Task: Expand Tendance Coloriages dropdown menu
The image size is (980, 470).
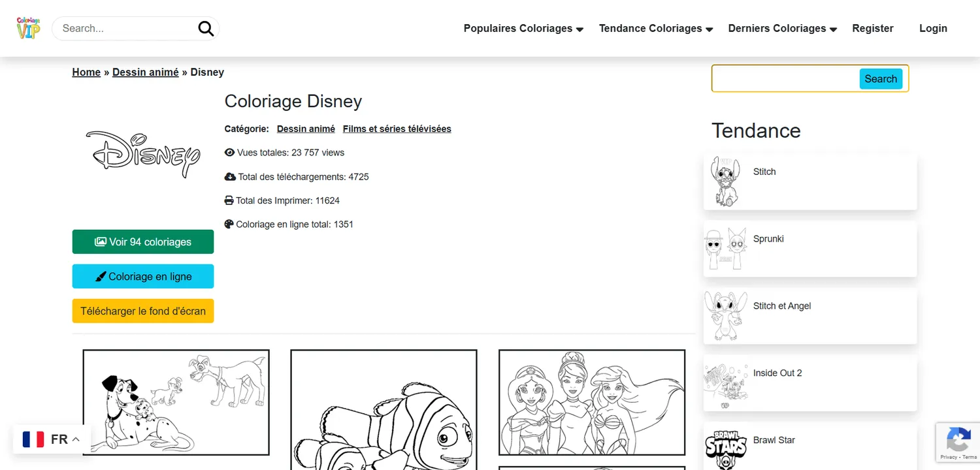Action: pos(656,28)
